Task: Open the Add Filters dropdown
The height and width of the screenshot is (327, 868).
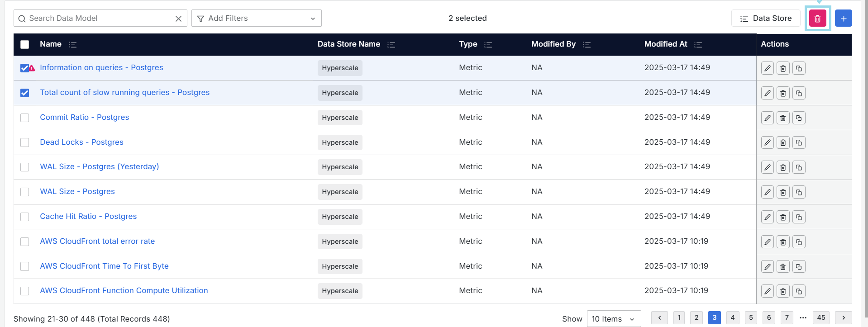Action: coord(256,19)
